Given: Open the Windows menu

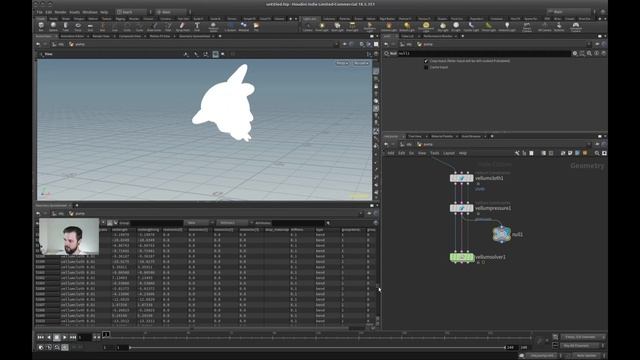Looking at the screenshot, I should pos(90,12).
